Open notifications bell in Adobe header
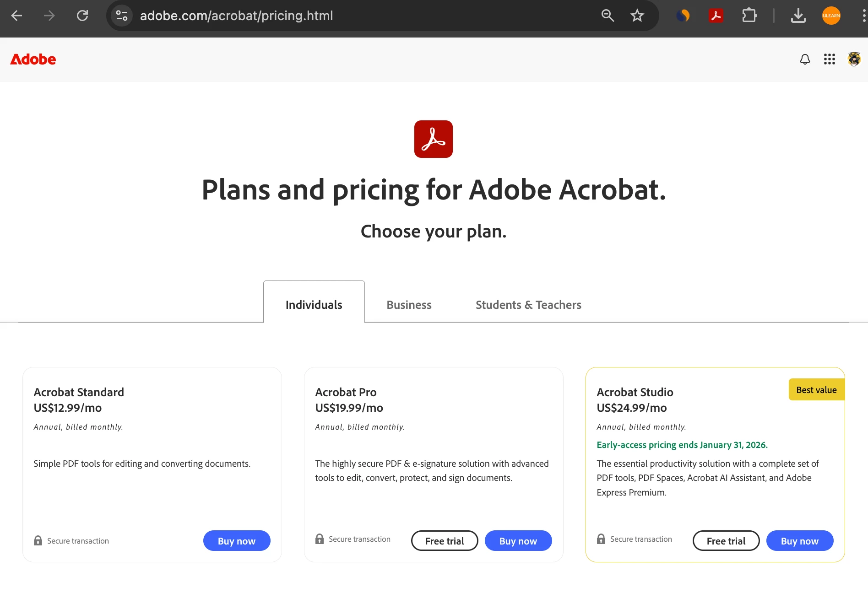 point(805,59)
